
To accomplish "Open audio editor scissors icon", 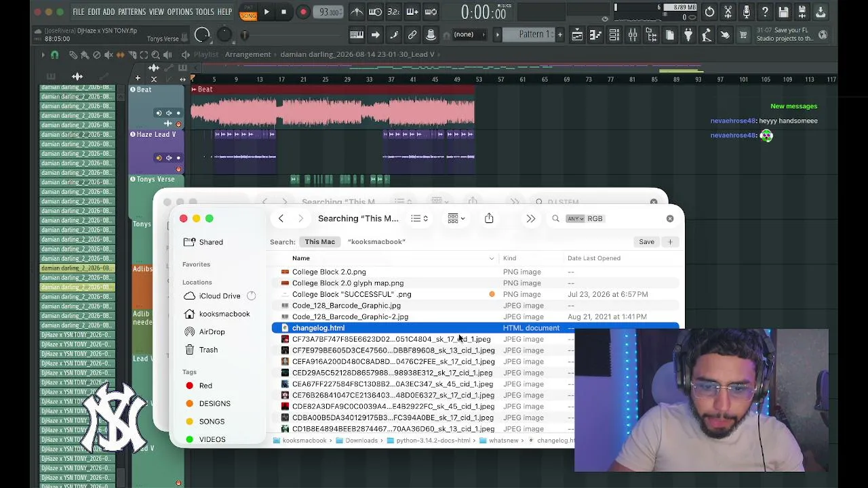I will point(728,12).
